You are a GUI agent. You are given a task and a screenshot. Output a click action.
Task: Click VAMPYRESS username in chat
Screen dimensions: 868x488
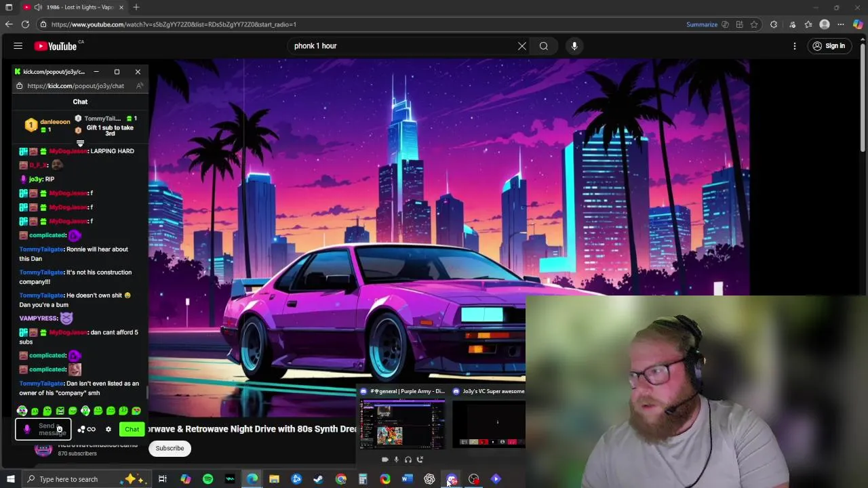(38, 319)
